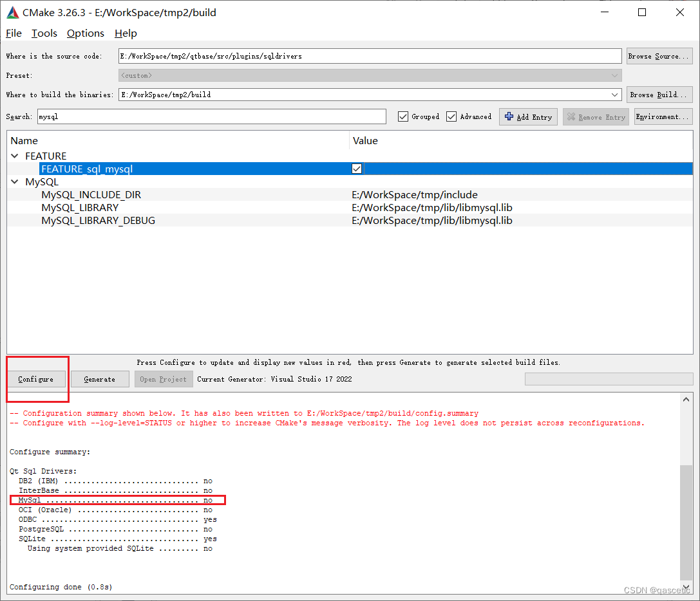Click the Add Entry plus icon
The image size is (700, 601).
click(509, 116)
